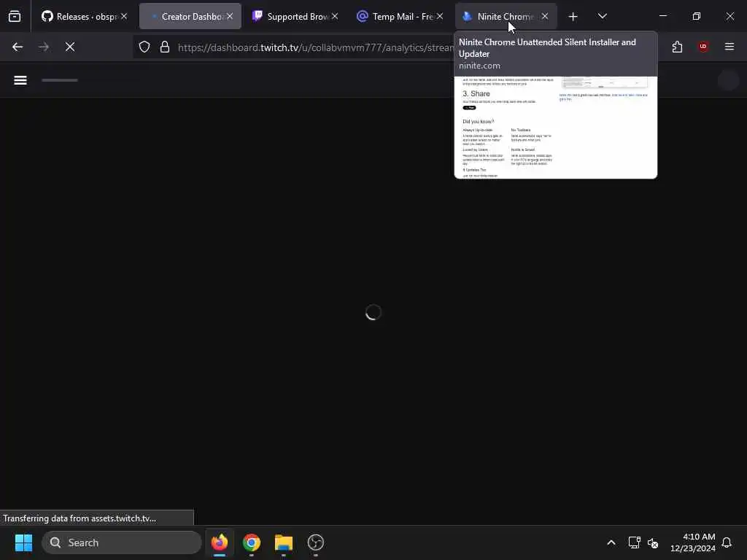This screenshot has height=560, width=747.
Task: Switch to the Ninite Chrome tab
Action: coord(506,16)
